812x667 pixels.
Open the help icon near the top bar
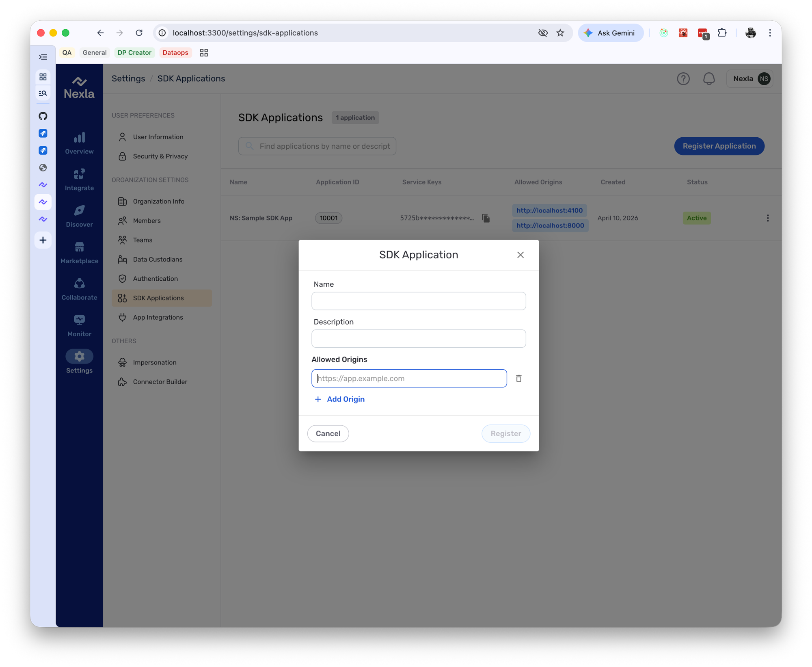click(683, 78)
